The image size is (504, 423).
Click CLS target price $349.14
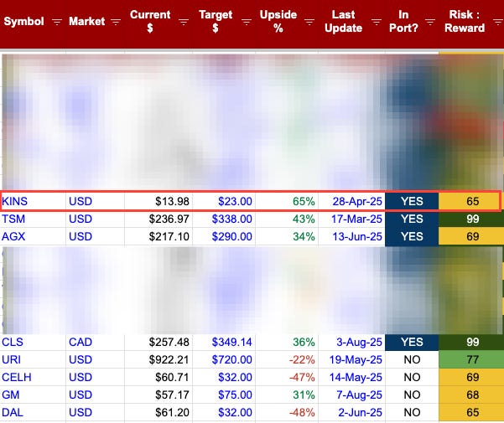[x=224, y=342]
